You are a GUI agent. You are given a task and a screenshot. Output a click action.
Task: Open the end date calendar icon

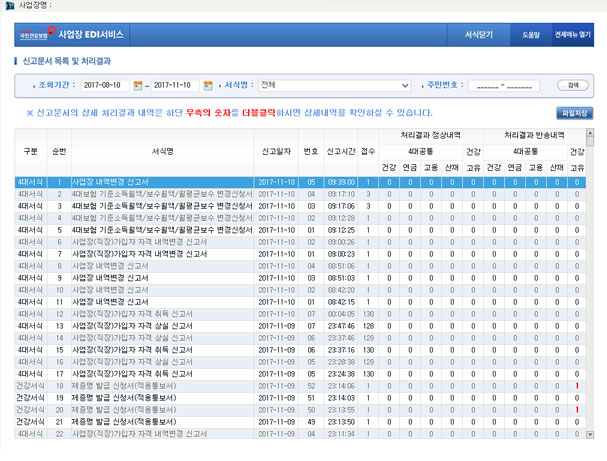click(x=208, y=85)
